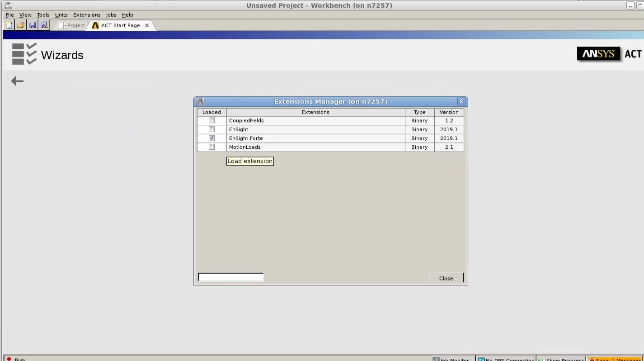This screenshot has height=361, width=644.
Task: Switch to the Project tab
Action: tap(72, 25)
